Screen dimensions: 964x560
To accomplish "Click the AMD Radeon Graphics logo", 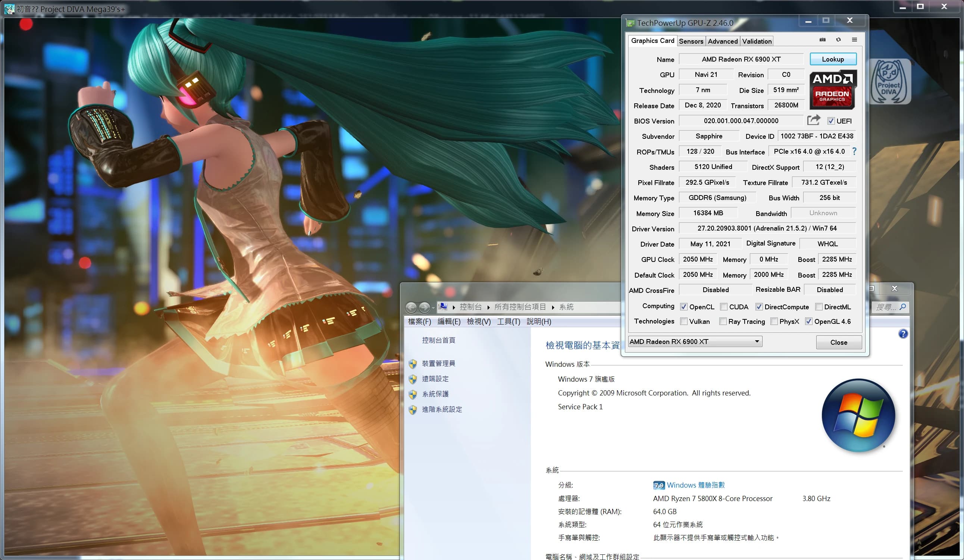I will (x=833, y=89).
